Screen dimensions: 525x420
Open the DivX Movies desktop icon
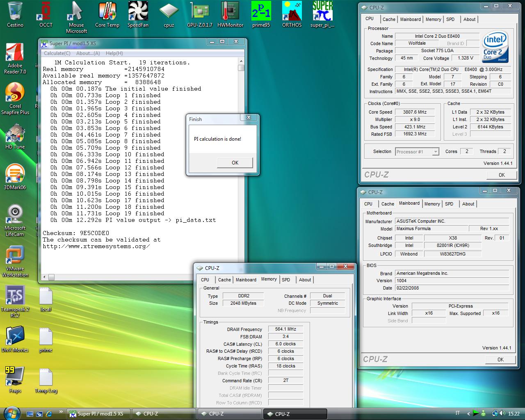coord(15,339)
